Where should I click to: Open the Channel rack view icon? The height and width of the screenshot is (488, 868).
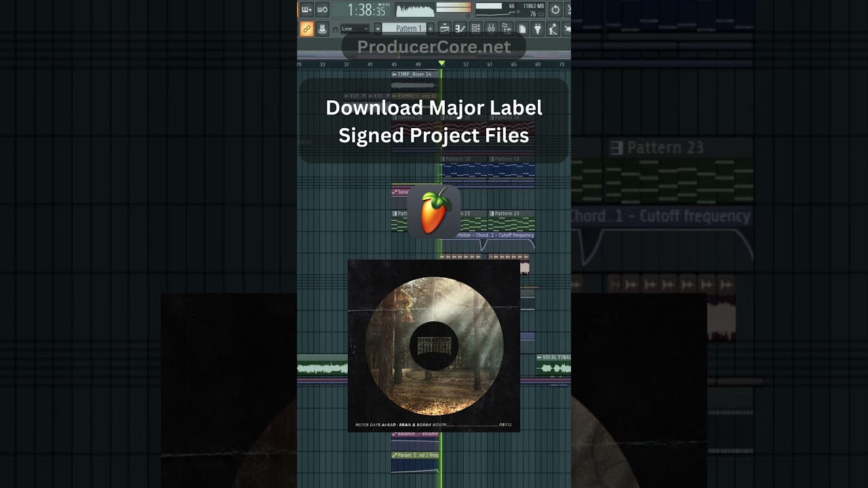[x=475, y=28]
